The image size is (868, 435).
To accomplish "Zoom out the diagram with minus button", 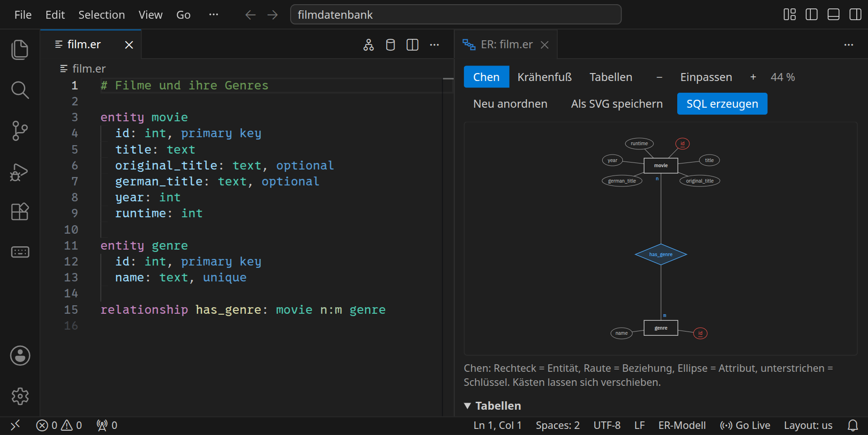I will (x=659, y=77).
